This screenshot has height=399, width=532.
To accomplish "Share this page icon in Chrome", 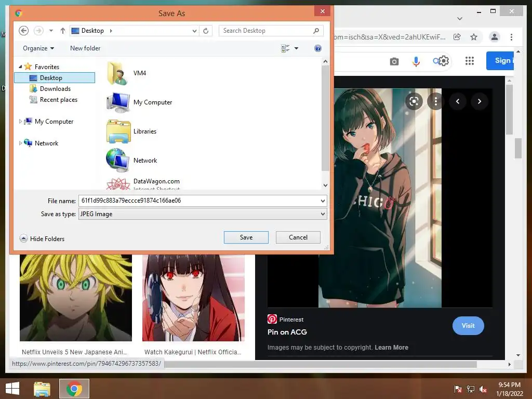I will click(x=457, y=37).
